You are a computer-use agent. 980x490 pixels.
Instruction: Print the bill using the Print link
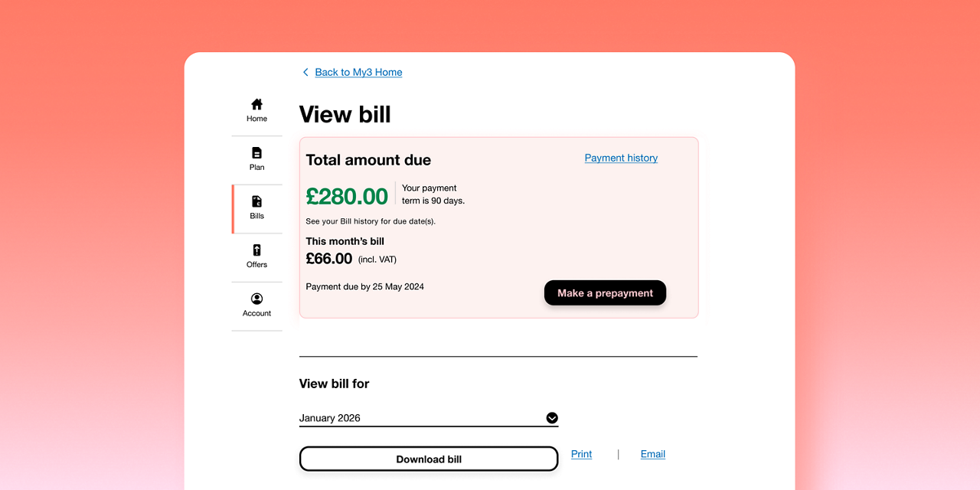point(580,454)
